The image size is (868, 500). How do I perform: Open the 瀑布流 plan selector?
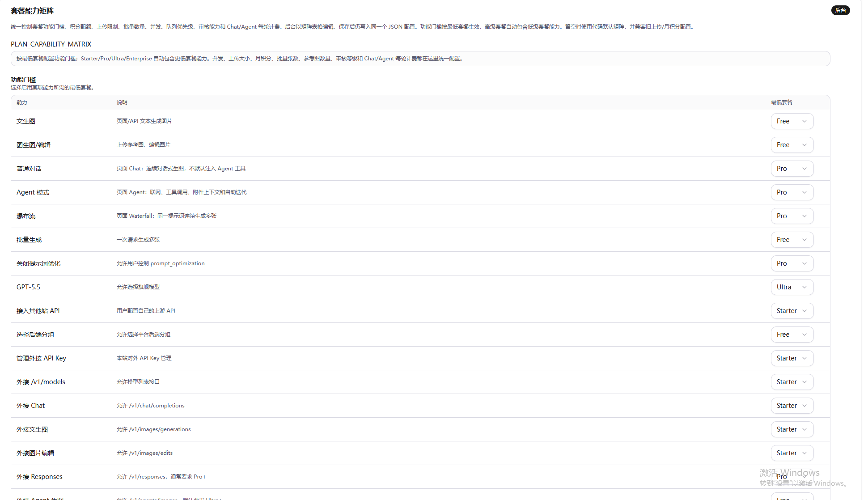(792, 216)
